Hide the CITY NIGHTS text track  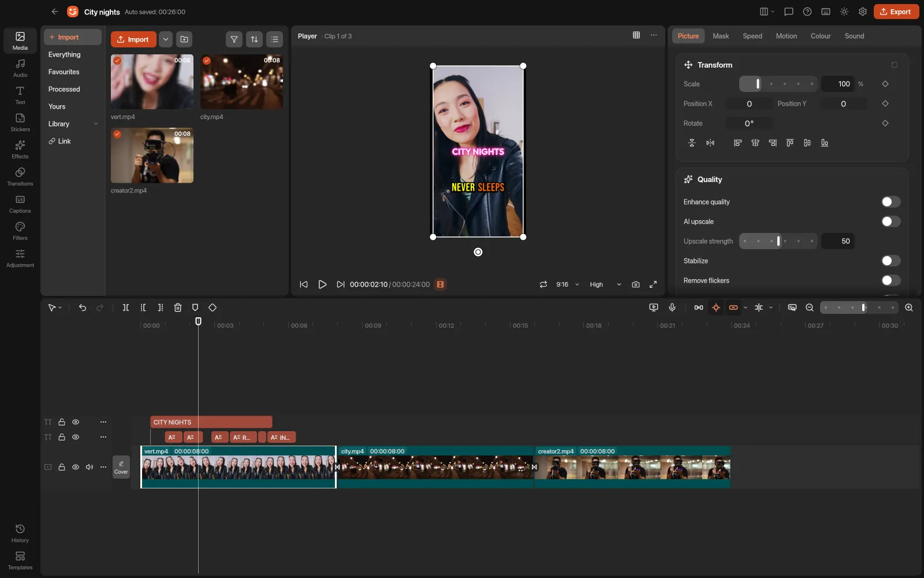(76, 422)
